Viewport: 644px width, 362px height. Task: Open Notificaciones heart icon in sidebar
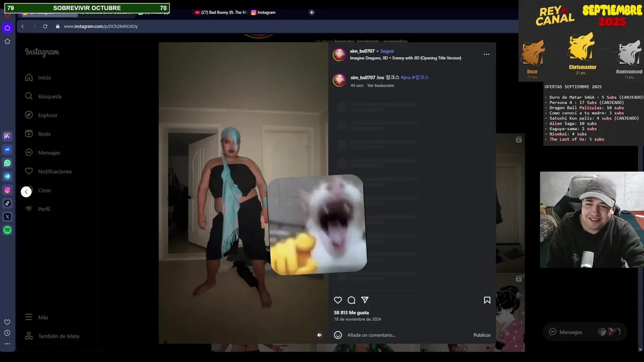click(x=29, y=171)
